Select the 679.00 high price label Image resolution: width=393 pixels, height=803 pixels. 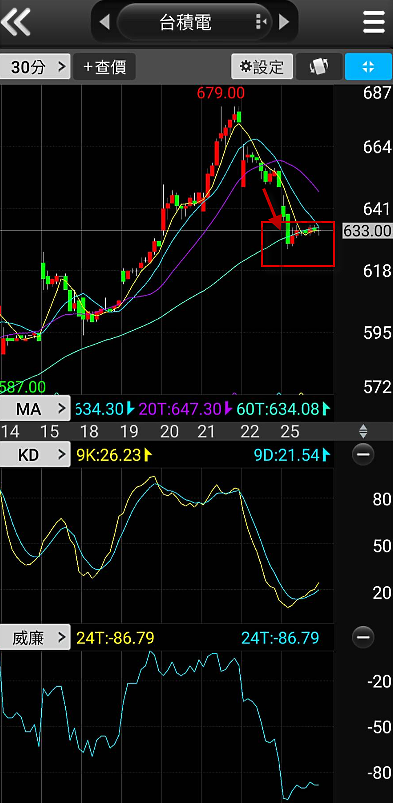point(221,93)
